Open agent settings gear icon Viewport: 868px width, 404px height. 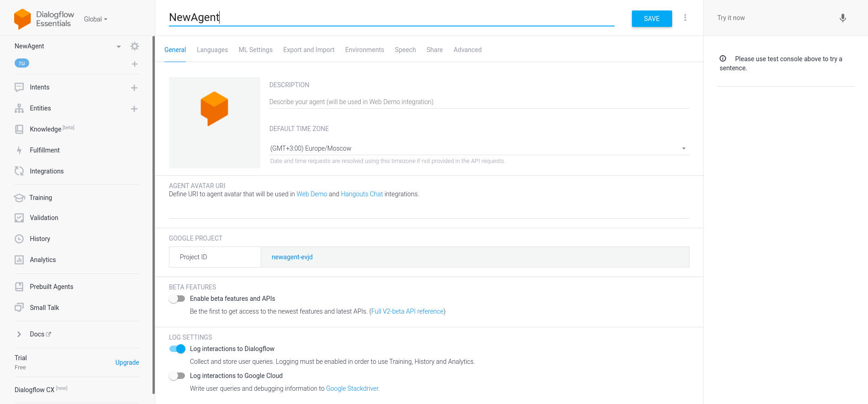[x=135, y=46]
